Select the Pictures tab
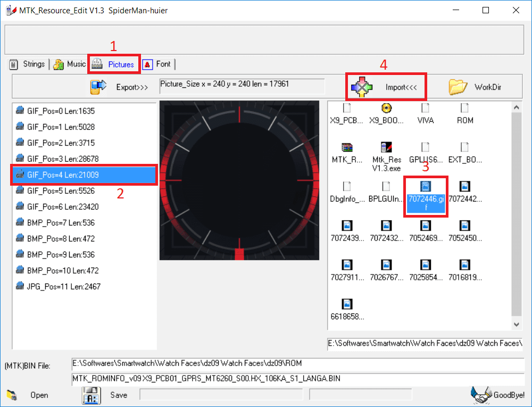Screen dimensions: 532x407 (114, 64)
